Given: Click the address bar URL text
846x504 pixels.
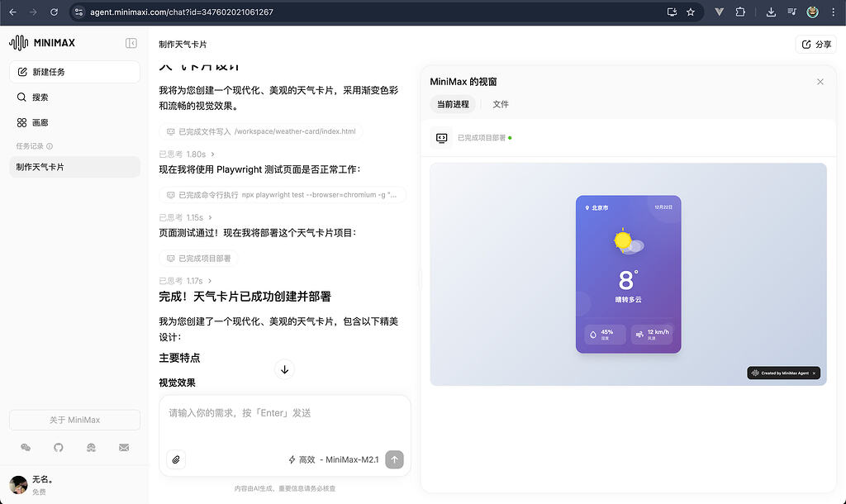Looking at the screenshot, I should 181,12.
